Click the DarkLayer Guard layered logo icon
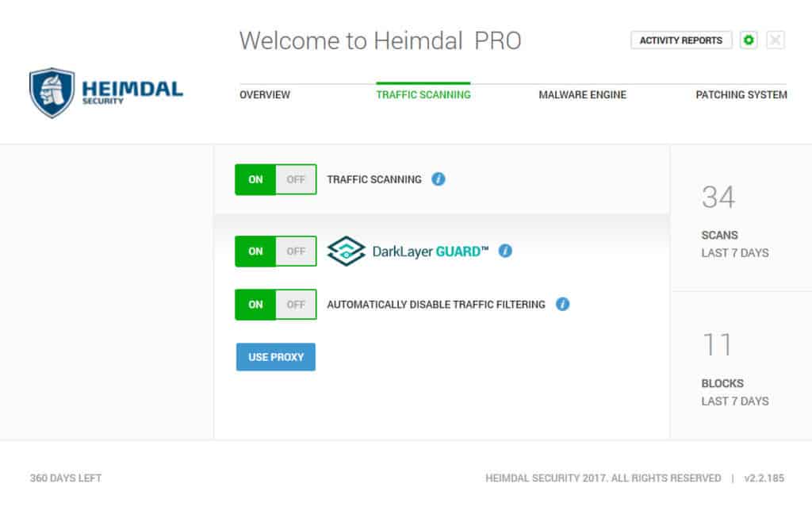Screen dimensions: 812x507 tap(346, 251)
